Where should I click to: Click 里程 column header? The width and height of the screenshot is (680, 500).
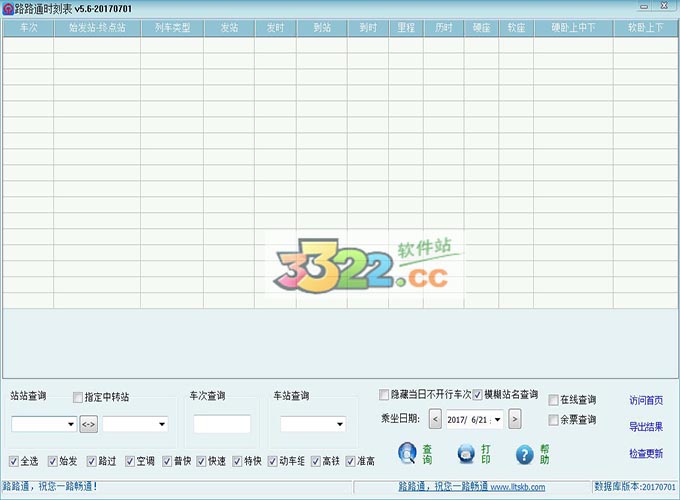[x=406, y=28]
